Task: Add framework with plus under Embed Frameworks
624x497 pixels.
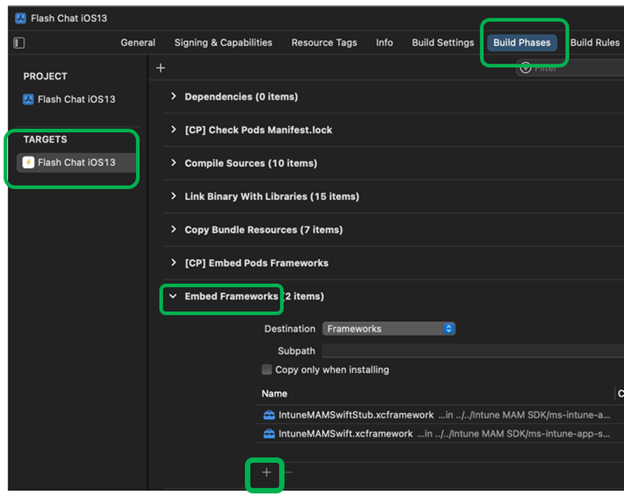Action: (x=266, y=472)
